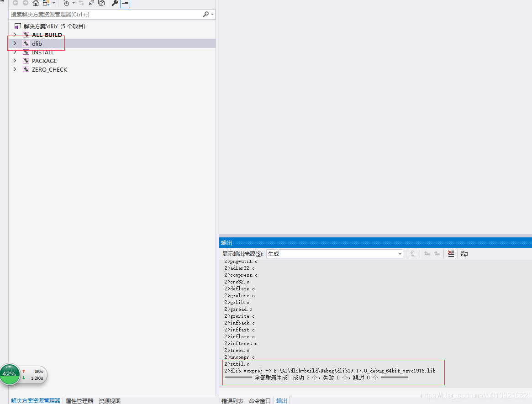Switch to the 命令窗口 tab
Viewport: 532px width, 404px height.
(259, 401)
